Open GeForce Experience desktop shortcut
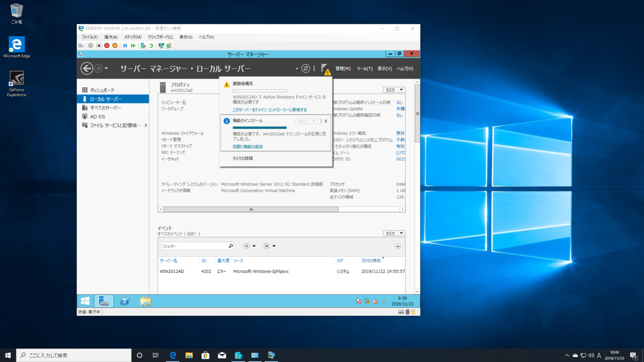The height and width of the screenshot is (362, 644). [17, 84]
